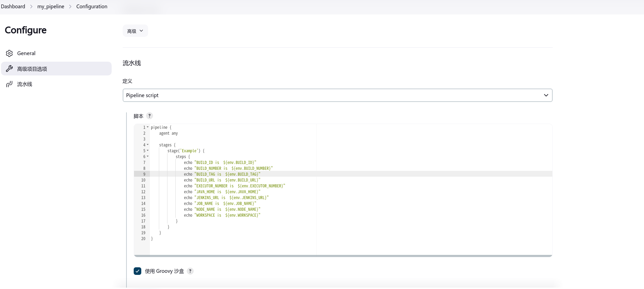Open help for 使用 Groovy 沙盒
The height and width of the screenshot is (289, 644).
point(190,271)
